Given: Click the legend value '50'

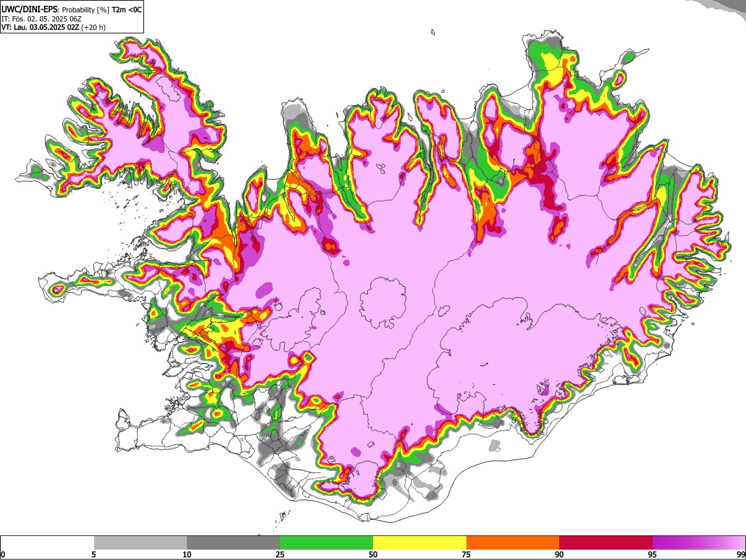Looking at the screenshot, I should 373,555.
